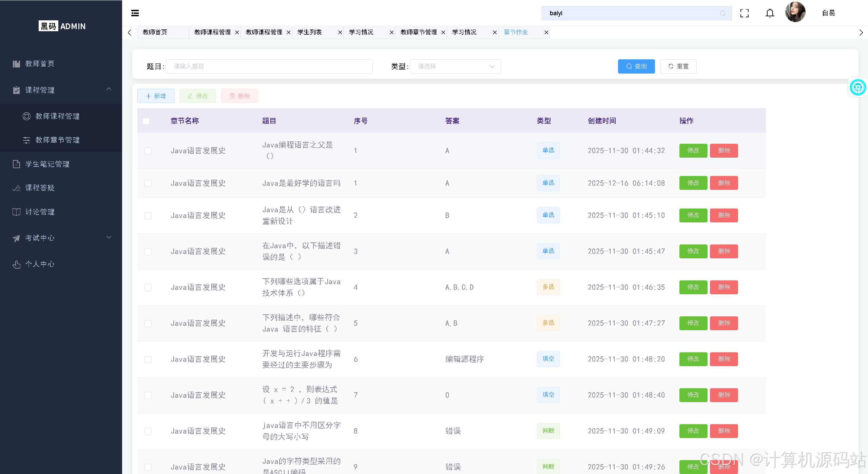The width and height of the screenshot is (868, 474).
Task: Open 学生笔记管理 in the sidebar
Action: pos(47,164)
